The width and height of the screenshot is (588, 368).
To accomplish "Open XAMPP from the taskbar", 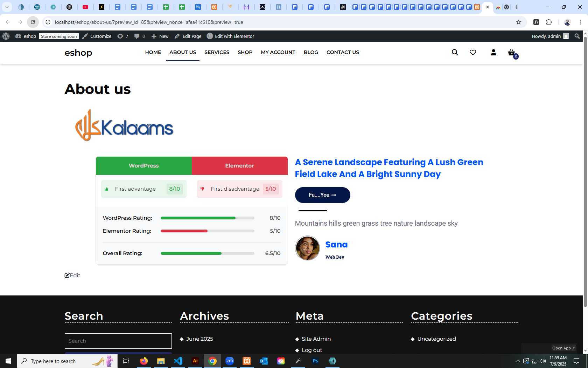I will [x=247, y=361].
